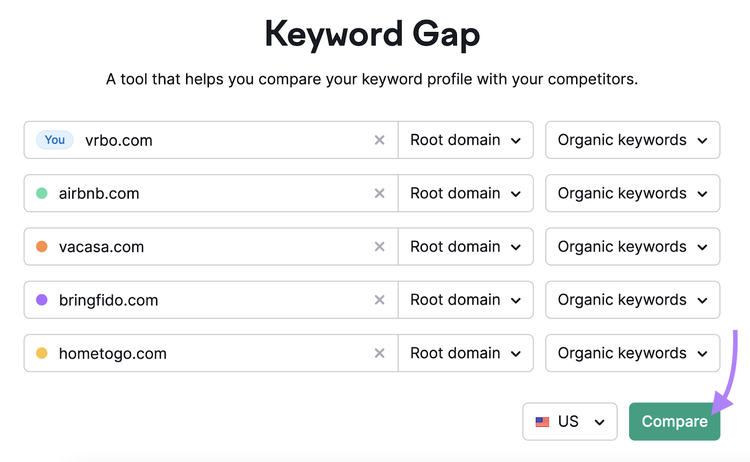This screenshot has width=750, height=462.
Task: Expand Organic keywords dropdown for hometogo.com
Action: (x=632, y=353)
